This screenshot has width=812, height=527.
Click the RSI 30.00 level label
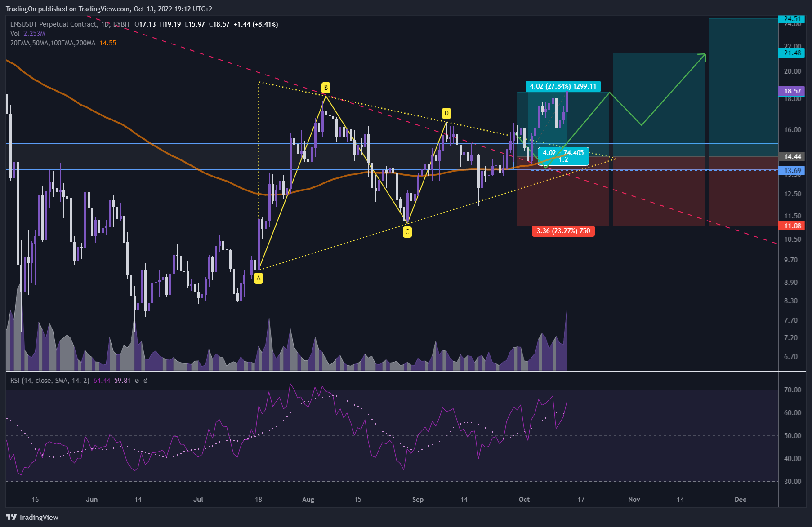point(792,482)
